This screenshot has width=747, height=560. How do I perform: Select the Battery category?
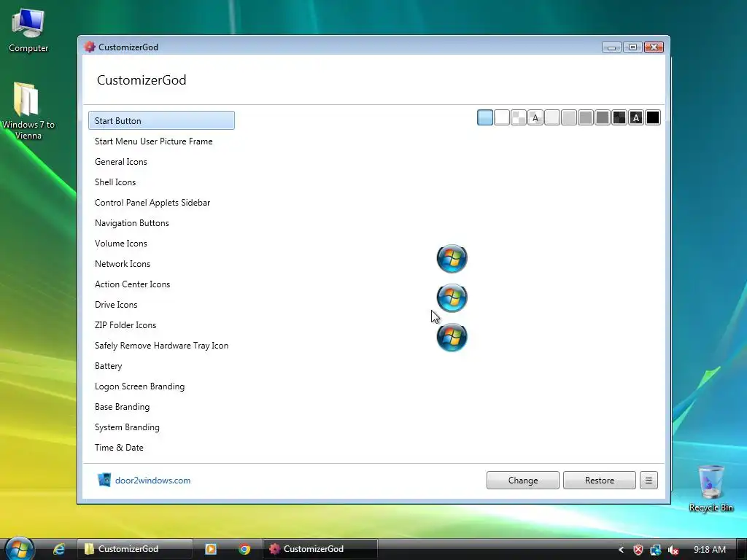pyautogui.click(x=109, y=366)
